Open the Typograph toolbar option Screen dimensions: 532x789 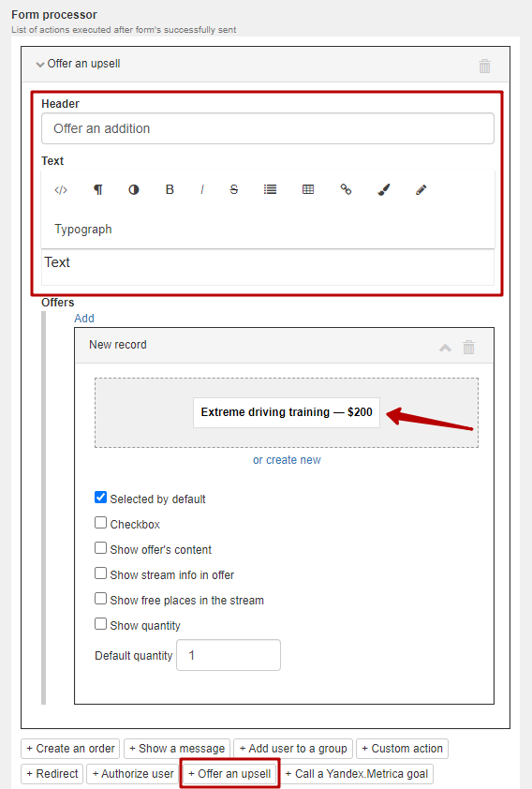click(83, 229)
